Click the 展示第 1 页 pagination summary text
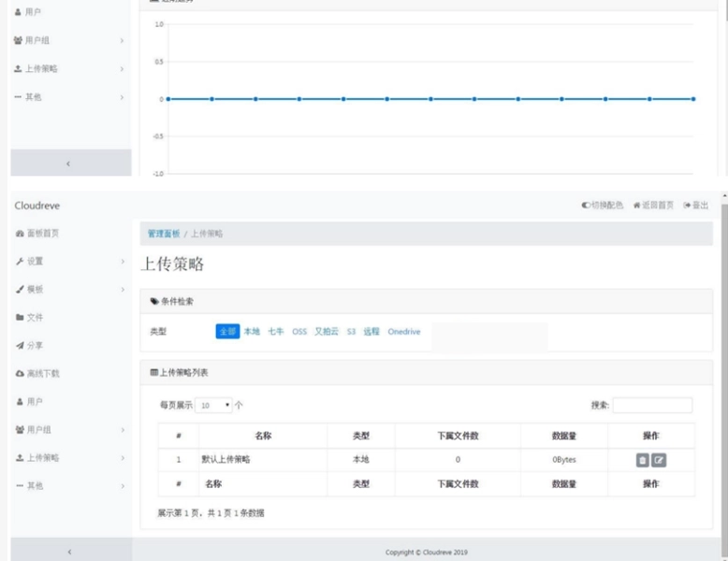728x561 pixels. 211,512
